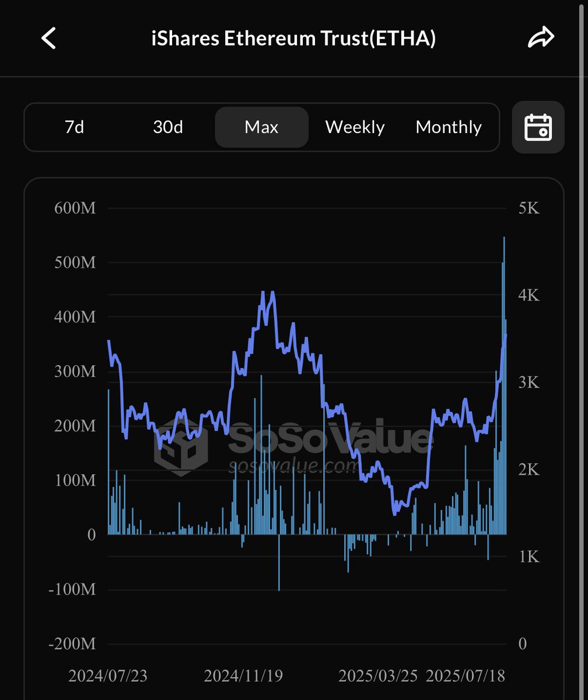Screen dimensions: 588x700
Task: Click the 500M left axis label
Action: (75, 262)
